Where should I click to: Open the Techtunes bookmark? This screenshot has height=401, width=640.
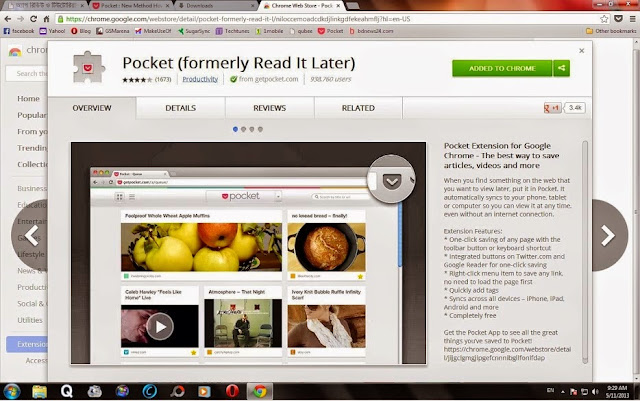233,31
